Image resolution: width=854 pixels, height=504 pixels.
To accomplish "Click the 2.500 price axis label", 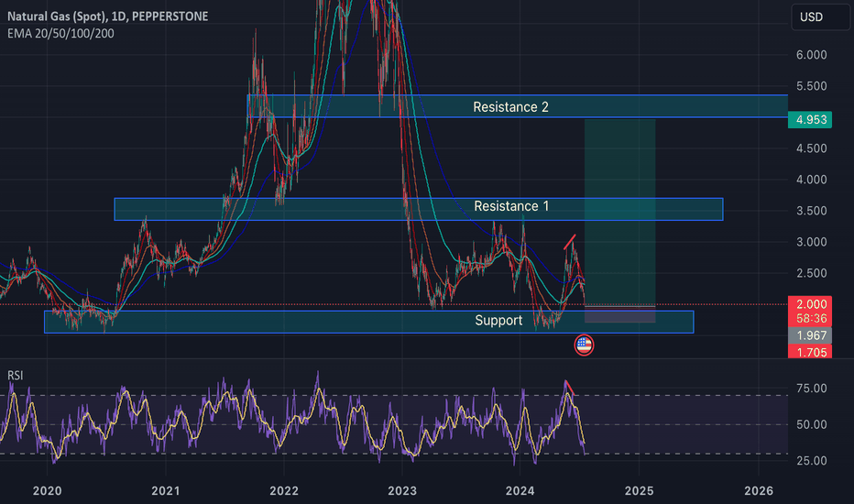I will [812, 273].
